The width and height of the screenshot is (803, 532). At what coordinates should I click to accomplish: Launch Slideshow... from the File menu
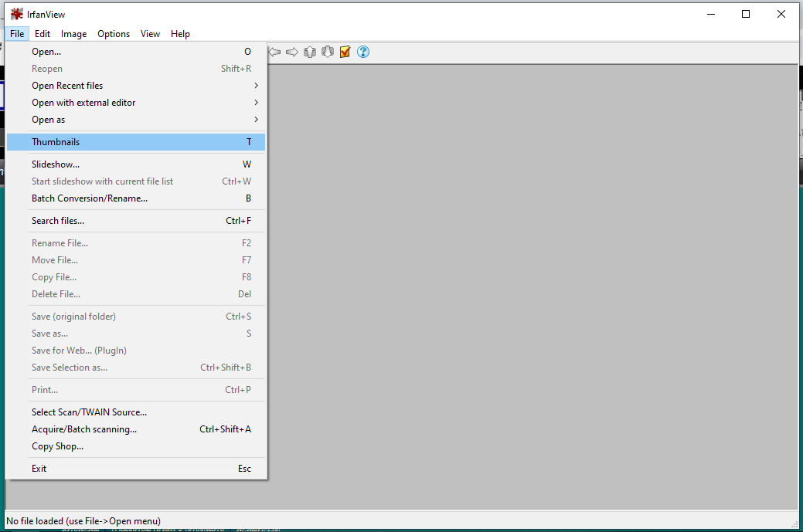tap(56, 164)
